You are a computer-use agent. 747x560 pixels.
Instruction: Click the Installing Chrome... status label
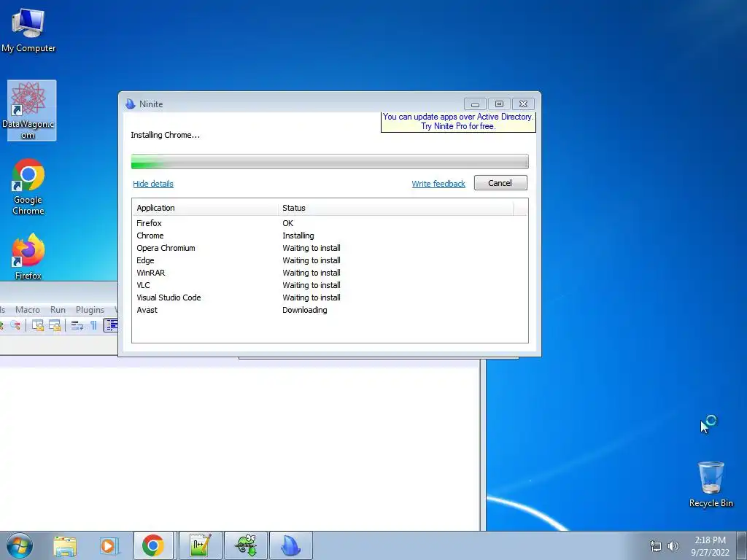(166, 135)
